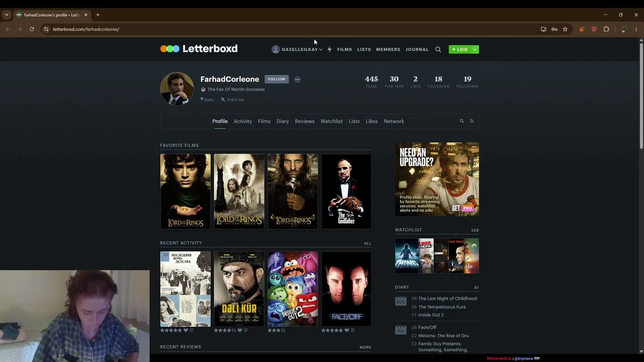Viewport: 644px width, 362px height.
Task: Click FarhadCorleone's profile avatar
Action: coord(177,88)
